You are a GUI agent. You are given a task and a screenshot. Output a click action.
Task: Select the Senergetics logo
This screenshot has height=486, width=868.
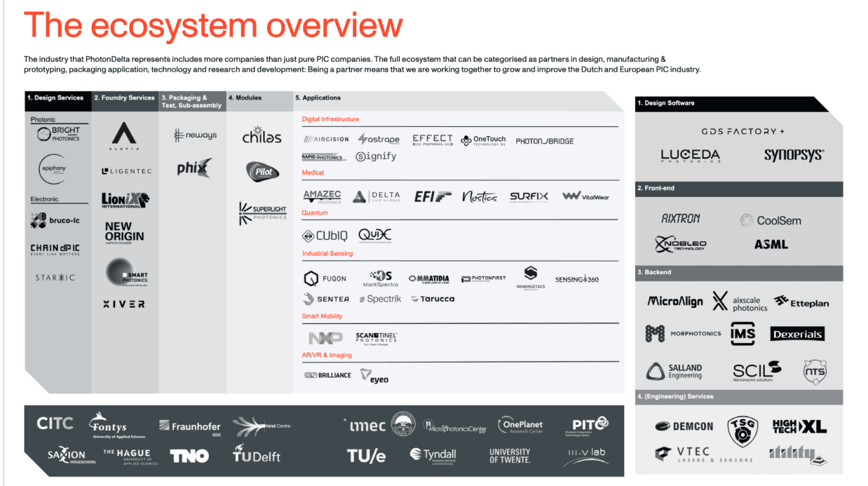click(530, 278)
